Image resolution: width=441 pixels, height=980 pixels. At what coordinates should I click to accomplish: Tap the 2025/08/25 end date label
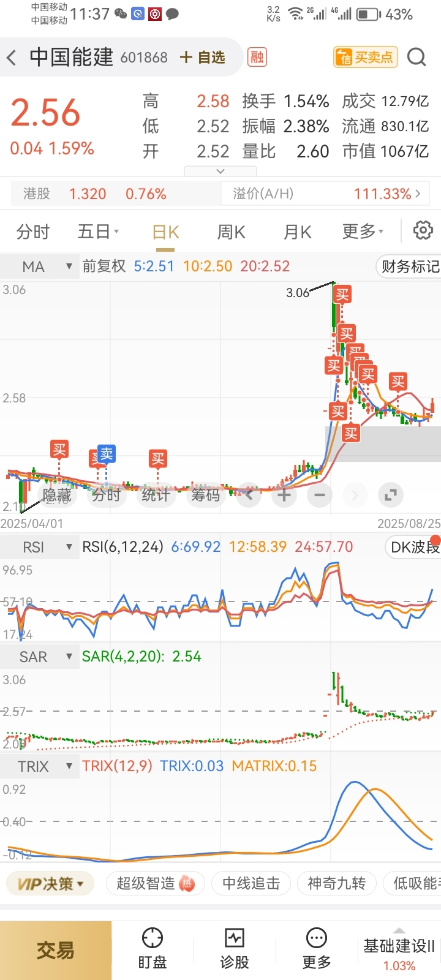[x=409, y=524]
